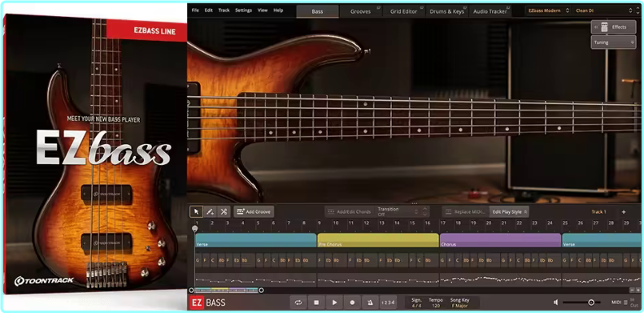
Task: Switch to the Audio Tracker tab
Action: [x=490, y=11]
